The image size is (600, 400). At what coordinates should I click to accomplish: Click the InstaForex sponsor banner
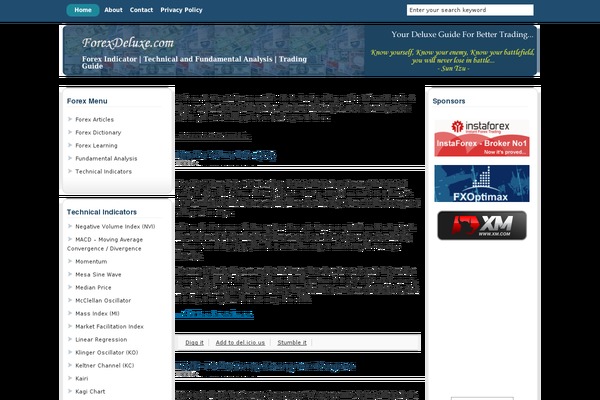(482, 138)
